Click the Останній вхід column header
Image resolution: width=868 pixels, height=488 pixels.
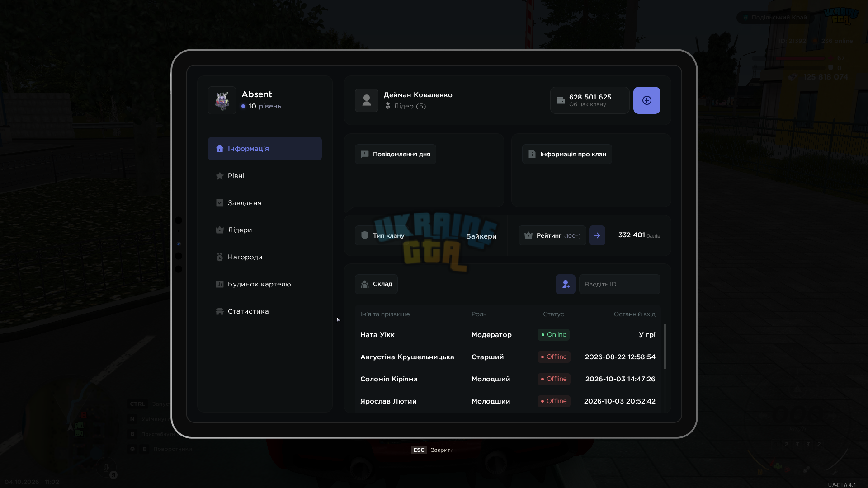(x=634, y=314)
